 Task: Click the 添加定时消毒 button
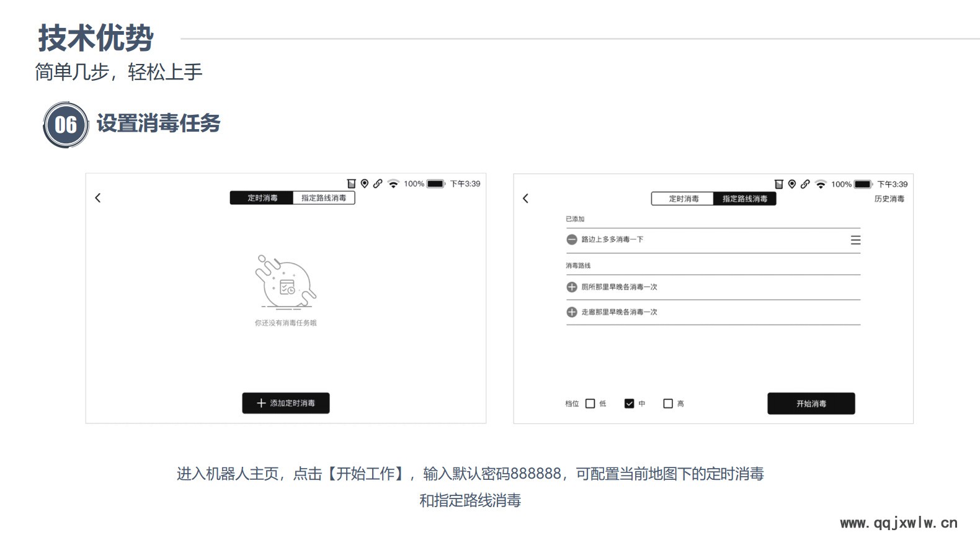pyautogui.click(x=286, y=403)
